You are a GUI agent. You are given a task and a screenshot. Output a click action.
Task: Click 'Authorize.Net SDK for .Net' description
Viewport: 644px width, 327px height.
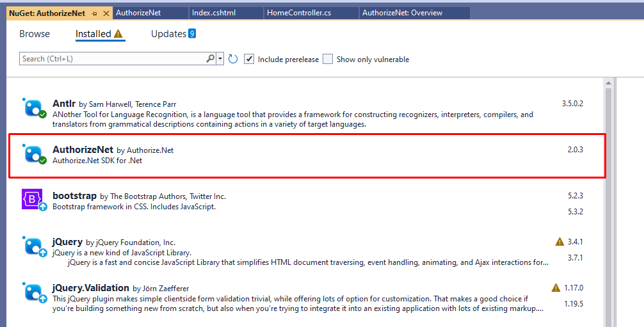click(97, 161)
